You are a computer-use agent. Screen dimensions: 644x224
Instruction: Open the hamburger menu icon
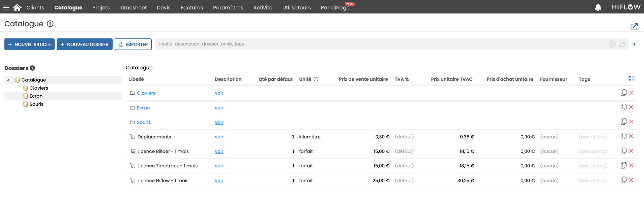click(x=6, y=7)
